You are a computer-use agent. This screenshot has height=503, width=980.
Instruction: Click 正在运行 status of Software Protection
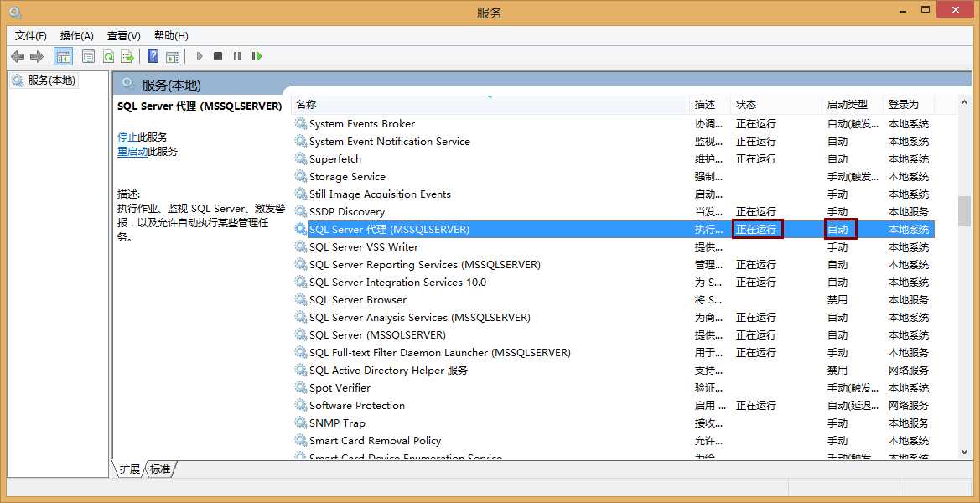[x=756, y=406]
